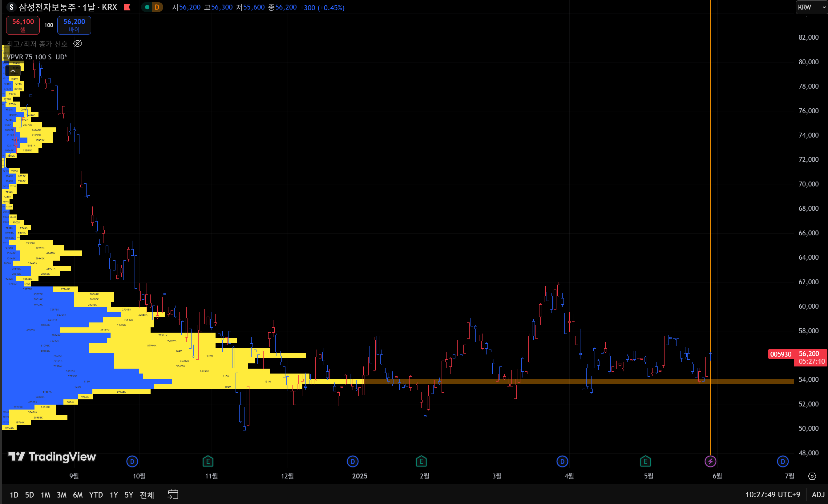Click the purple lightning event marker
Image resolution: width=828 pixels, height=504 pixels.
(x=710, y=461)
